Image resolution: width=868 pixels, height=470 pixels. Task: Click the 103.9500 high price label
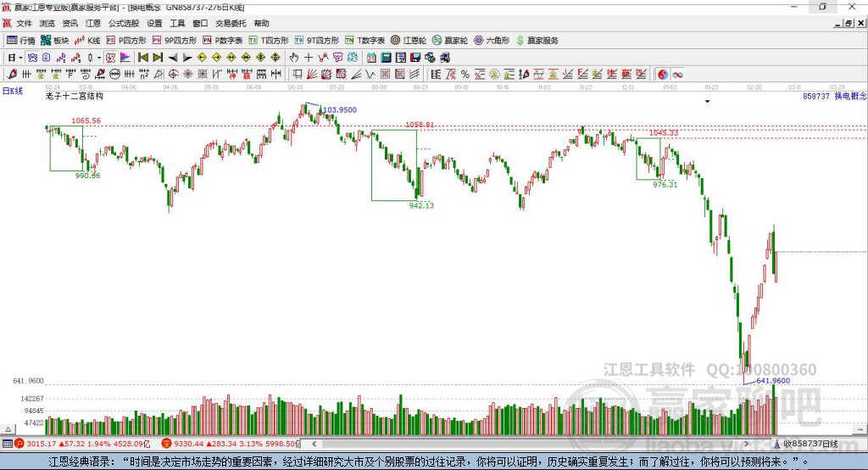(x=340, y=109)
